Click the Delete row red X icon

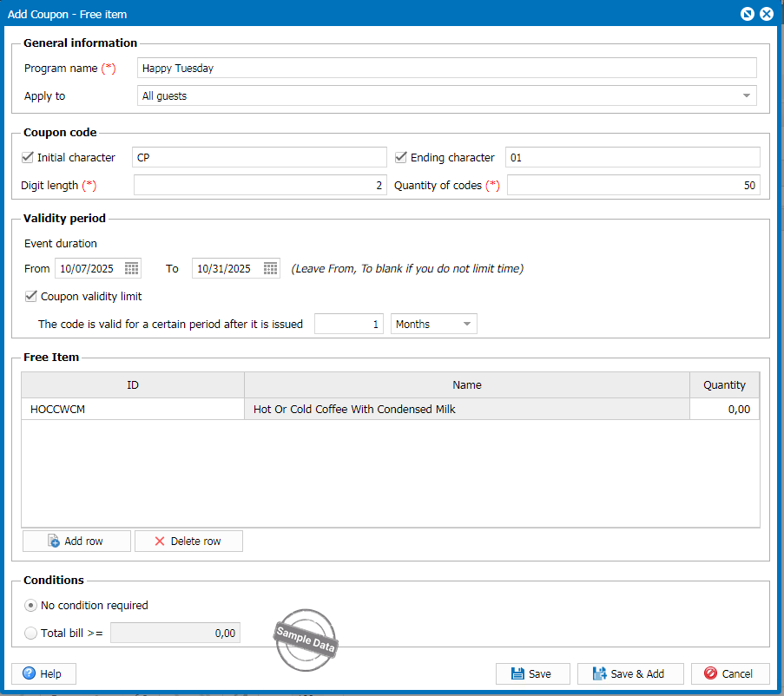coord(160,541)
